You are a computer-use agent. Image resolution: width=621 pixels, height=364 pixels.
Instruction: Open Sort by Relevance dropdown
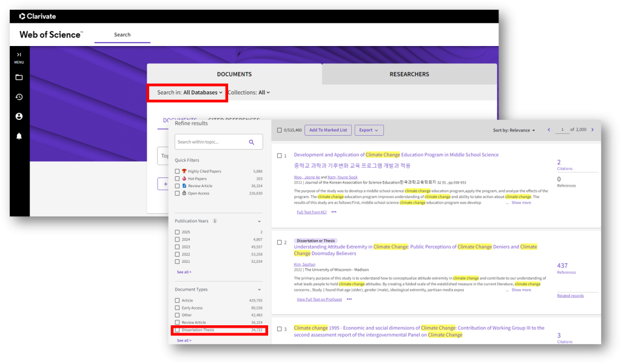514,130
